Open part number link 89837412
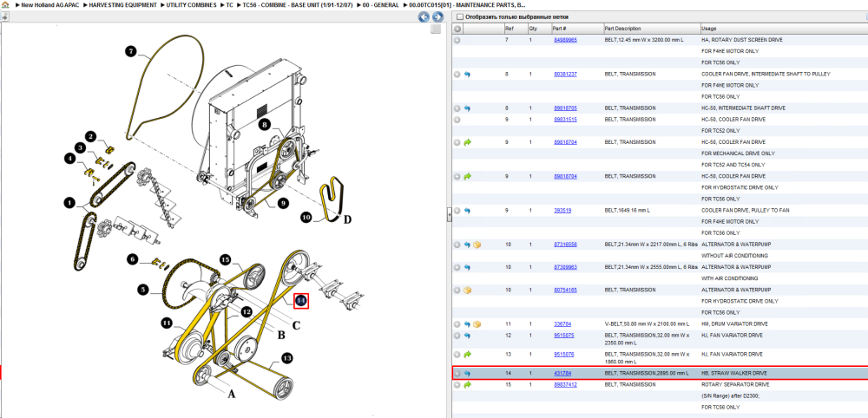The height and width of the screenshot is (418, 868). click(x=566, y=384)
